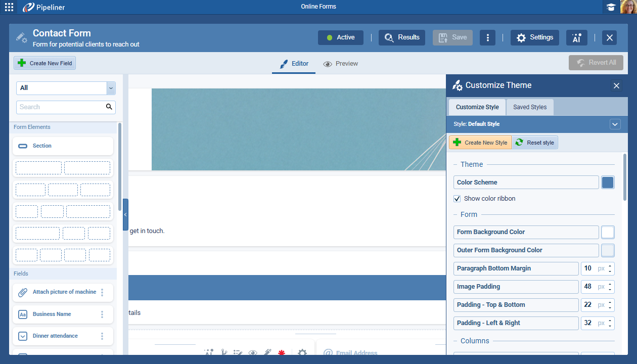Expand the Default Style dropdown
The height and width of the screenshot is (364, 637).
point(615,124)
